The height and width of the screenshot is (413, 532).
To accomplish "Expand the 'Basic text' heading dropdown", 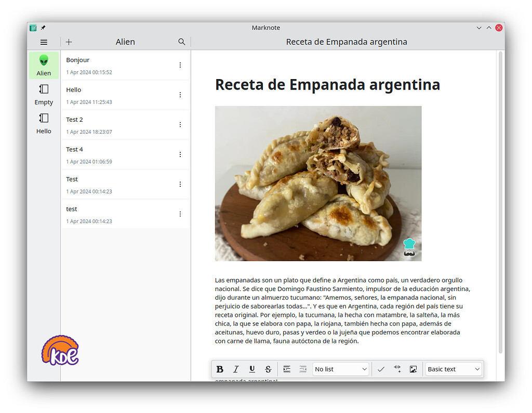I will pos(453,369).
